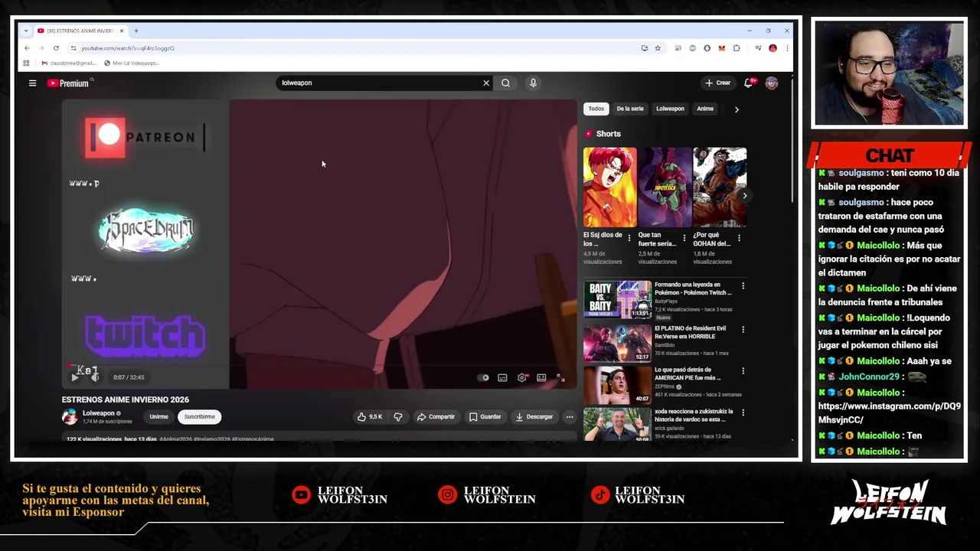Show next Shorts with arrow button

(x=744, y=195)
